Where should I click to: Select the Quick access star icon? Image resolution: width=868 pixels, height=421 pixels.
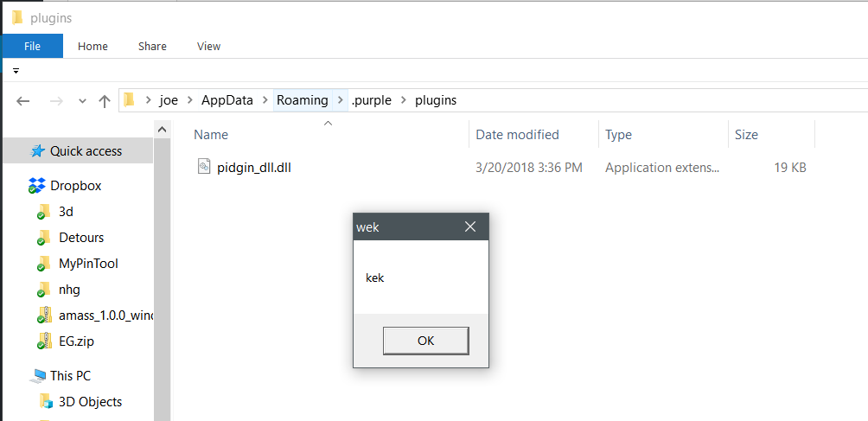click(x=38, y=150)
